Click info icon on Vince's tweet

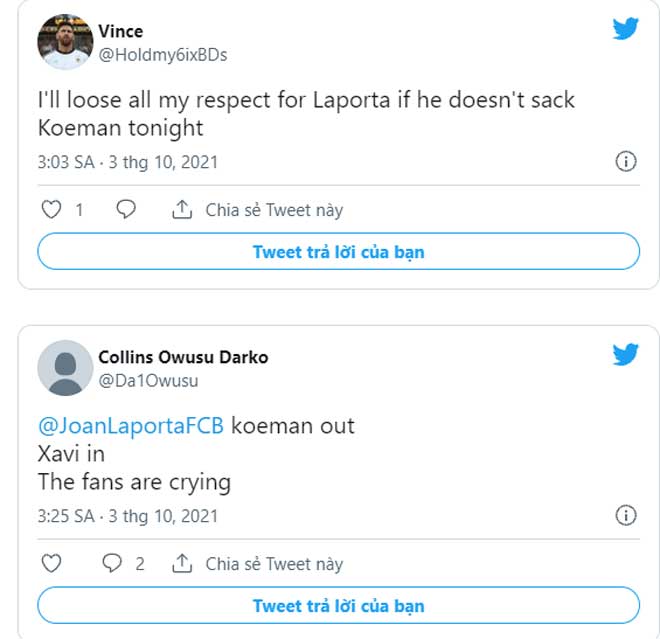tap(626, 161)
